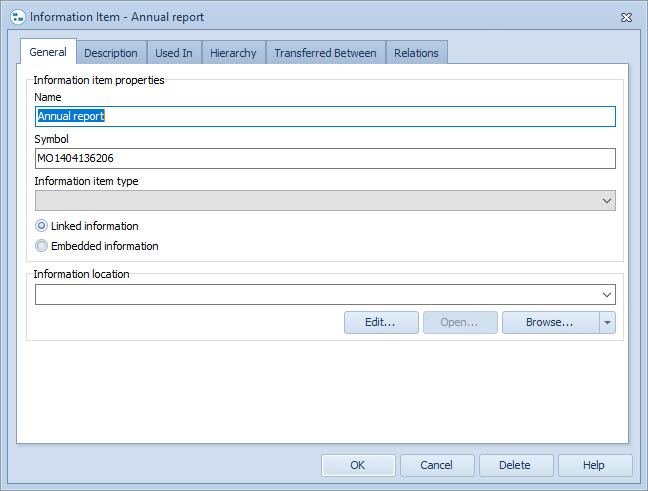Go to the Hierarchy tab
648x491 pixels.
point(233,53)
